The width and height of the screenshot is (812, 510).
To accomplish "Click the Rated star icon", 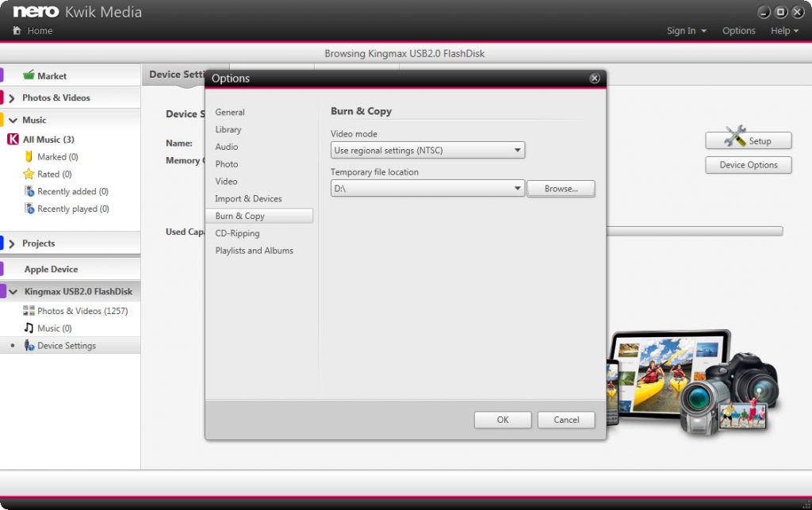I will coord(29,174).
